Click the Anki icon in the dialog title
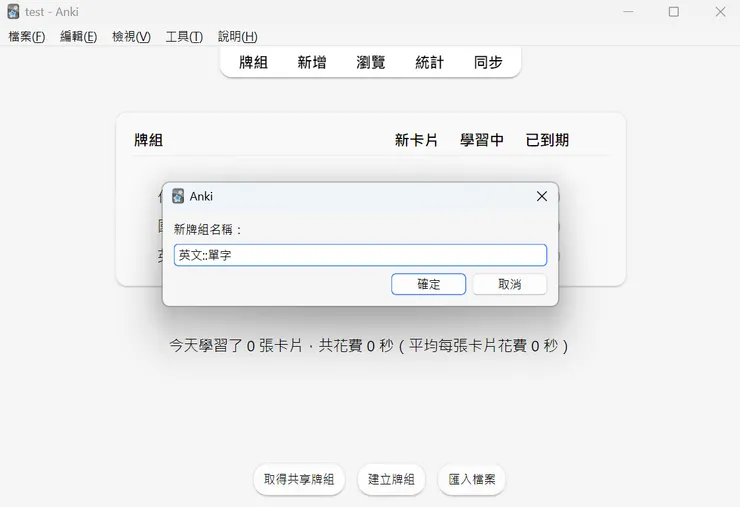This screenshot has width=740, height=507. [178, 196]
